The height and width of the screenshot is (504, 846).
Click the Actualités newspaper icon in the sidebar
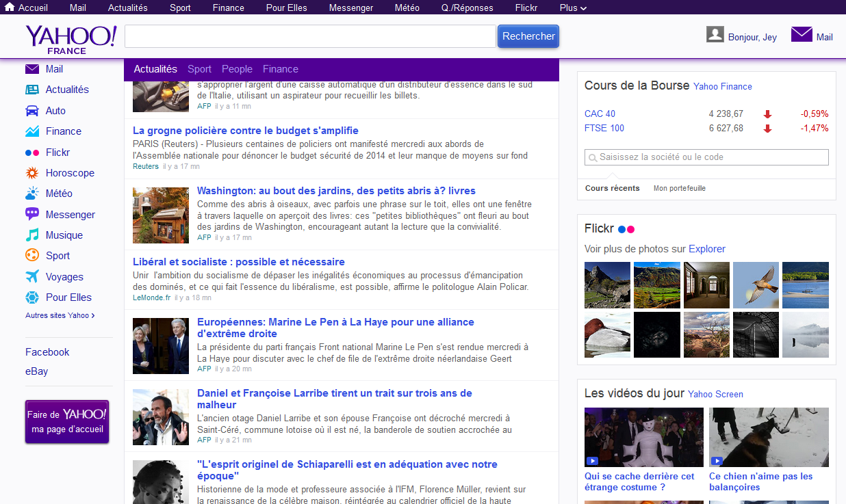32,90
